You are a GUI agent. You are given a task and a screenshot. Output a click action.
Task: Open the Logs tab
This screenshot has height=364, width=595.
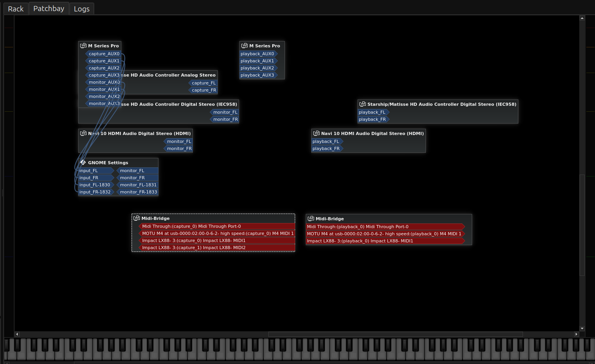[x=82, y=9]
